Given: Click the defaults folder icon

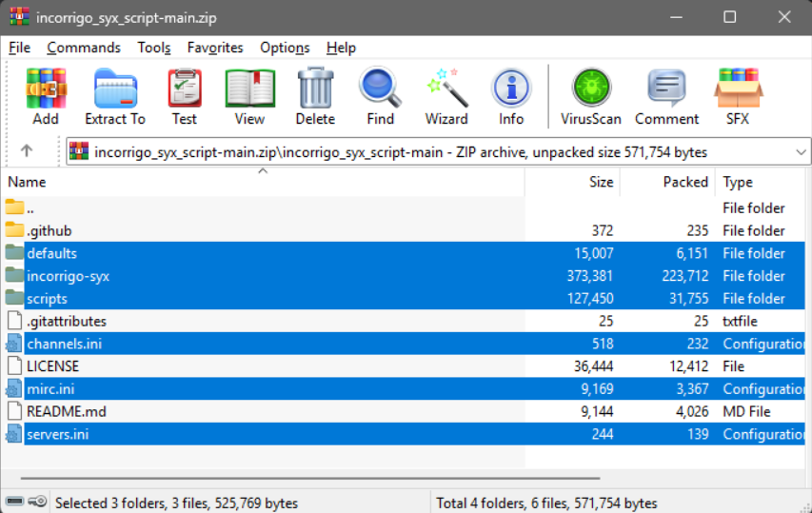Looking at the screenshot, I should [14, 252].
